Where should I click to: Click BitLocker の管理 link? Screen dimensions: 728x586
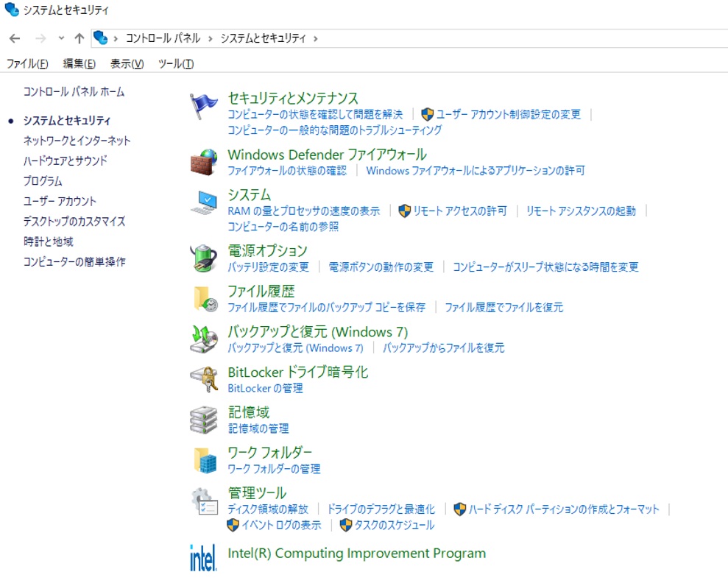265,388
